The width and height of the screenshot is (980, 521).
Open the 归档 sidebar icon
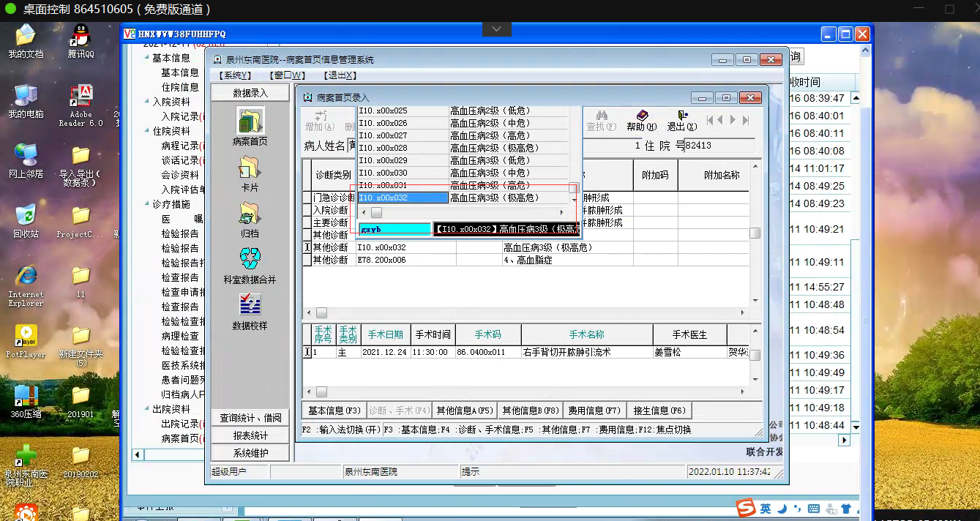coord(250,214)
